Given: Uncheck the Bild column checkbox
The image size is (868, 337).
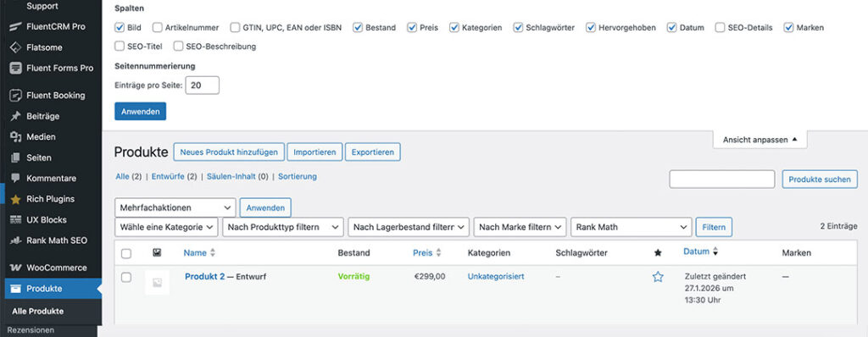Looking at the screenshot, I should 119,27.
